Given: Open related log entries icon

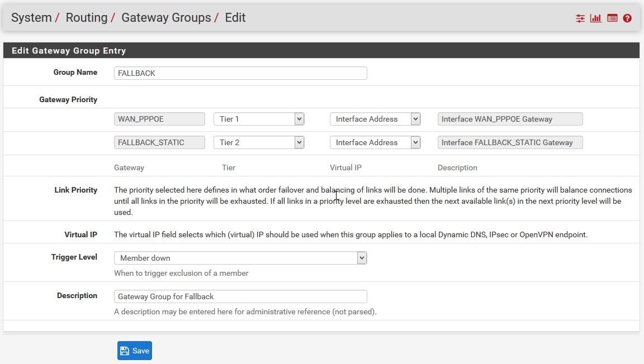Looking at the screenshot, I should point(612,18).
